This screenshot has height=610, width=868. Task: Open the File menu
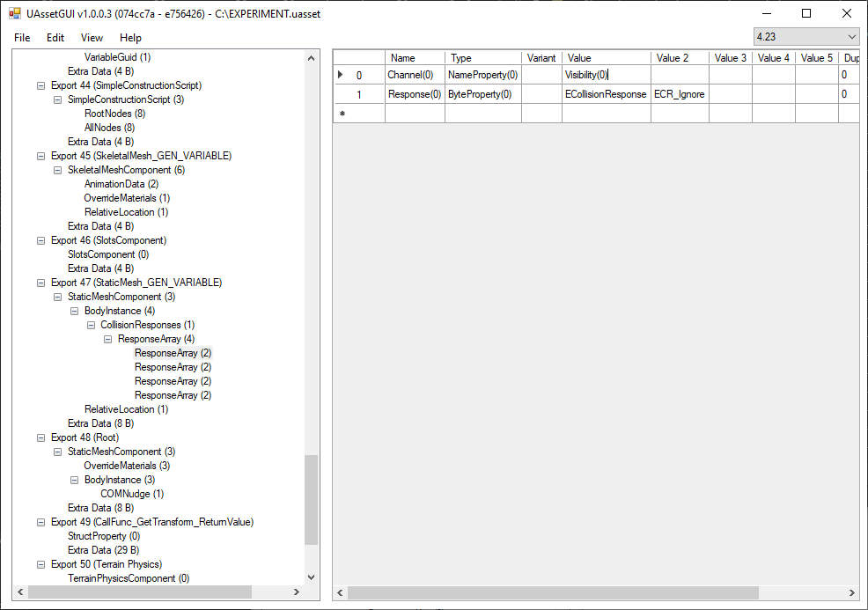click(22, 38)
